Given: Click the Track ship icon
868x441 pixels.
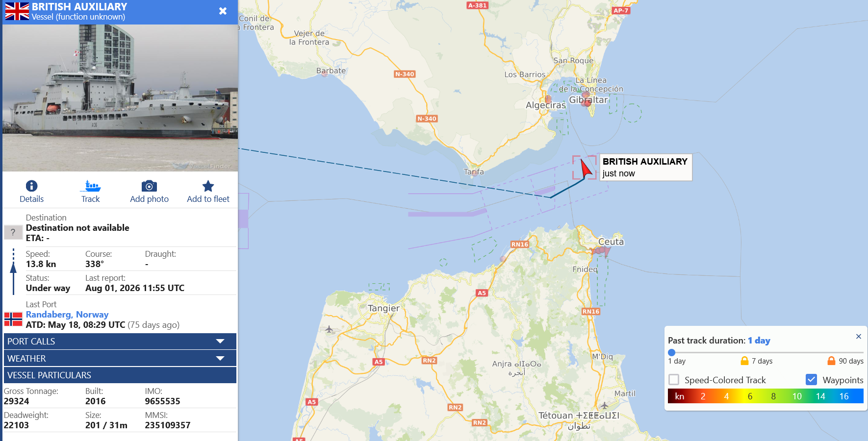Looking at the screenshot, I should click(x=91, y=186).
